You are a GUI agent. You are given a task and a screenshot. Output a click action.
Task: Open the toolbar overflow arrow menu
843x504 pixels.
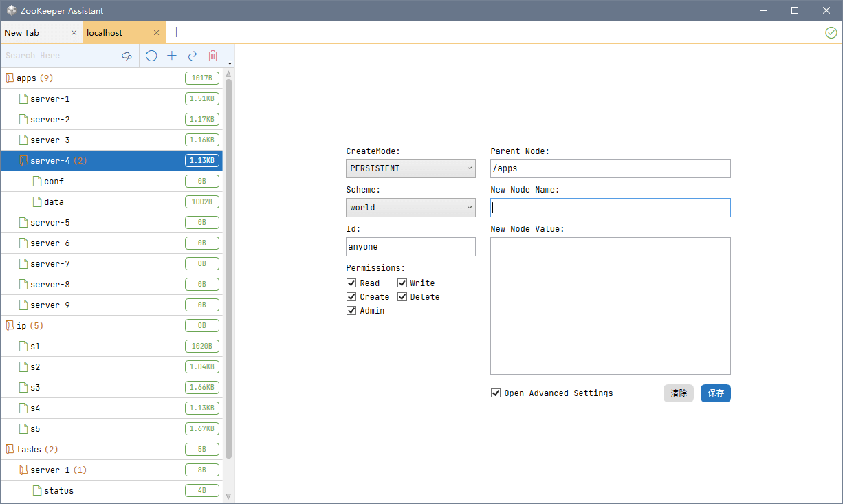pyautogui.click(x=230, y=63)
